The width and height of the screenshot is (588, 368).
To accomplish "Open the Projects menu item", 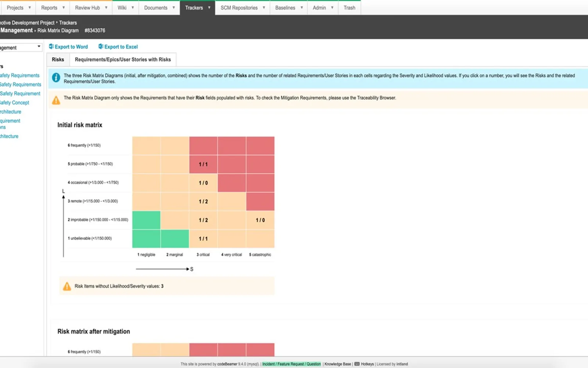I will (x=15, y=8).
